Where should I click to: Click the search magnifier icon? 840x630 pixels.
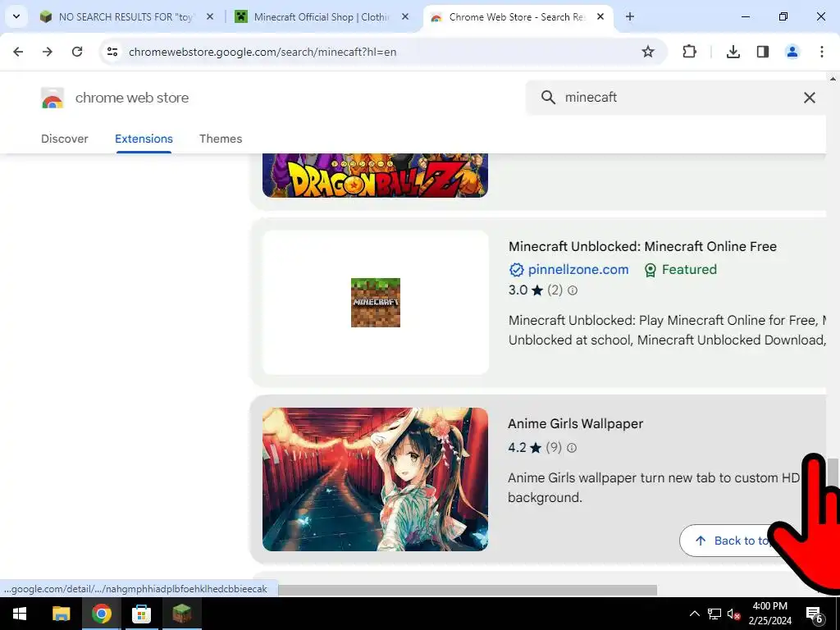click(x=548, y=97)
